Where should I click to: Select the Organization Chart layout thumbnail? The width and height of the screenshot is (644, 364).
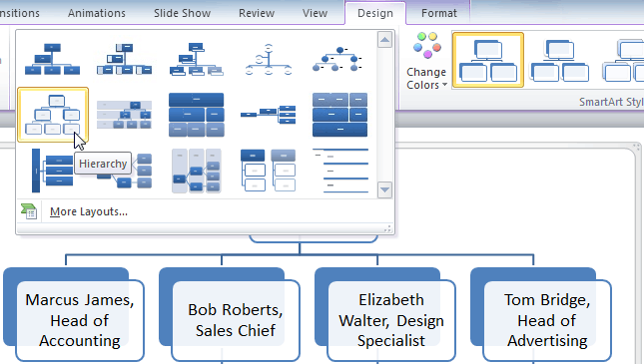(52, 59)
